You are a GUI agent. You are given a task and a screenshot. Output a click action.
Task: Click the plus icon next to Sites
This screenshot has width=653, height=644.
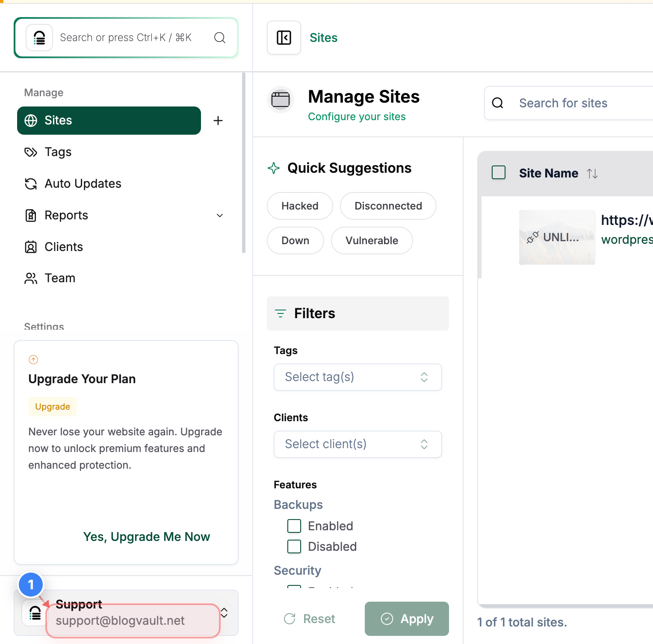pos(218,121)
